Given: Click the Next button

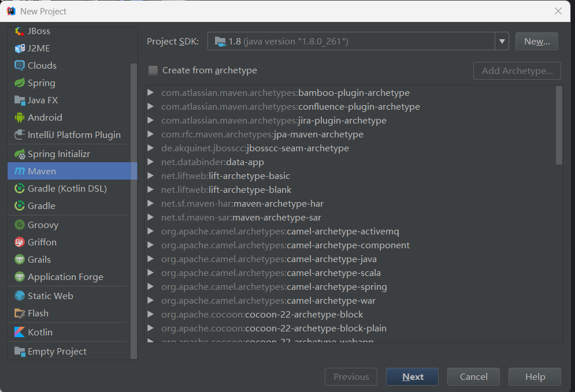Looking at the screenshot, I should 412,376.
